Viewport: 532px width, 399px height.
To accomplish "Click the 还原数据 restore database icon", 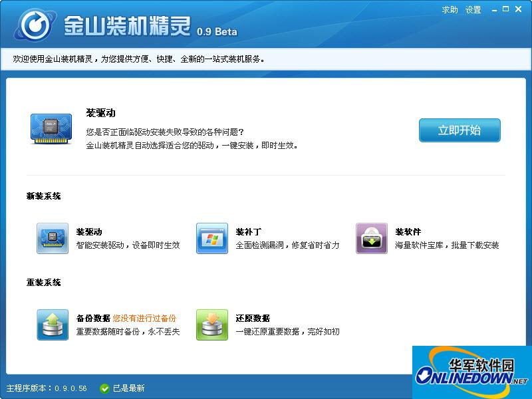I will (x=212, y=325).
